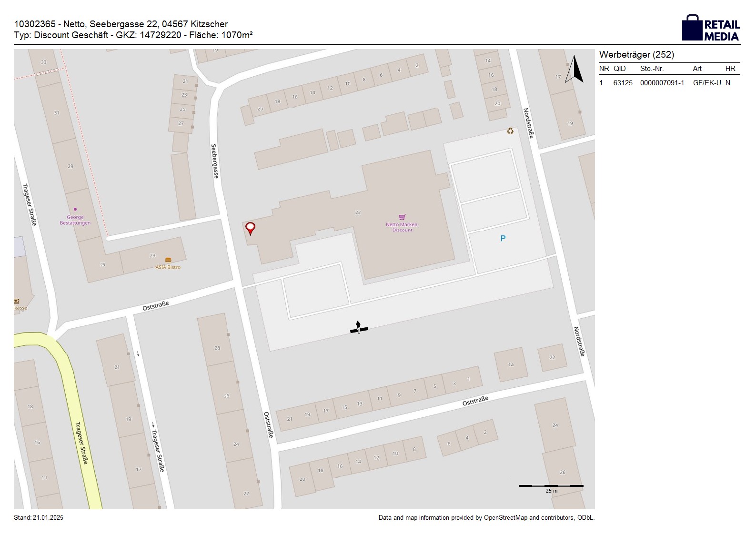Click the Art column header

tap(697, 69)
